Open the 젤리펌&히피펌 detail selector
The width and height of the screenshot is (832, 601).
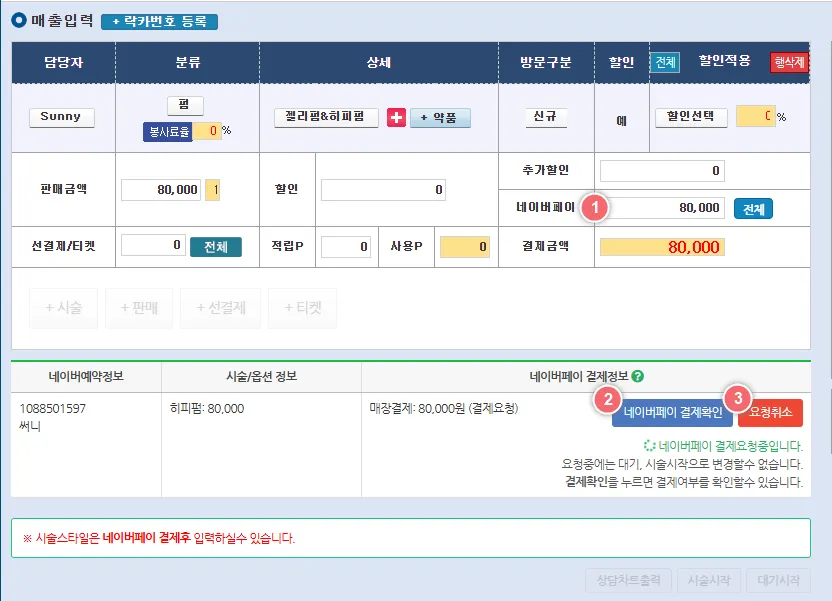(x=326, y=117)
